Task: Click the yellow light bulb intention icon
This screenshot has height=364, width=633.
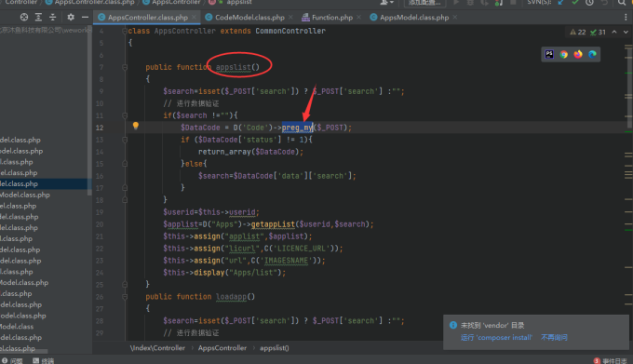Action: pyautogui.click(x=136, y=126)
